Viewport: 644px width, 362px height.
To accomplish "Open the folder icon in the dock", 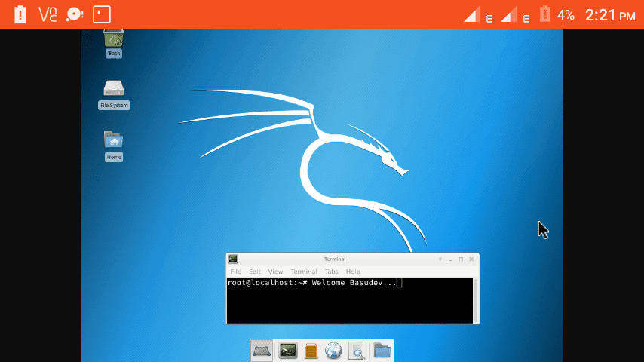I will 382,351.
